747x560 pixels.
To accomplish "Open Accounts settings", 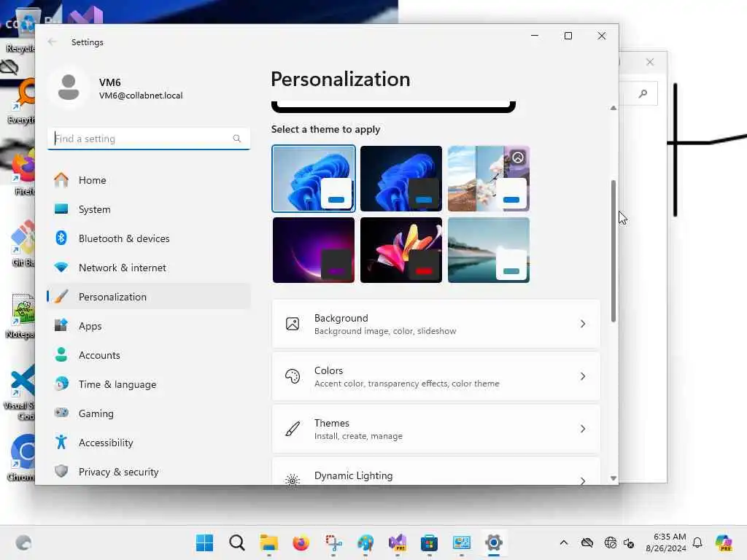I will pyautogui.click(x=149, y=355).
